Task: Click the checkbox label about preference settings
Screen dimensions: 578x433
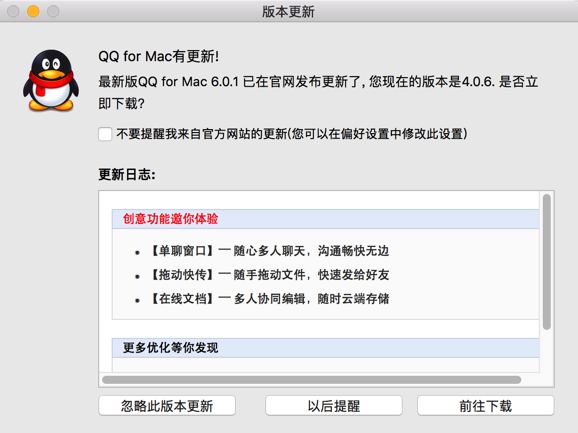Action: (x=292, y=134)
